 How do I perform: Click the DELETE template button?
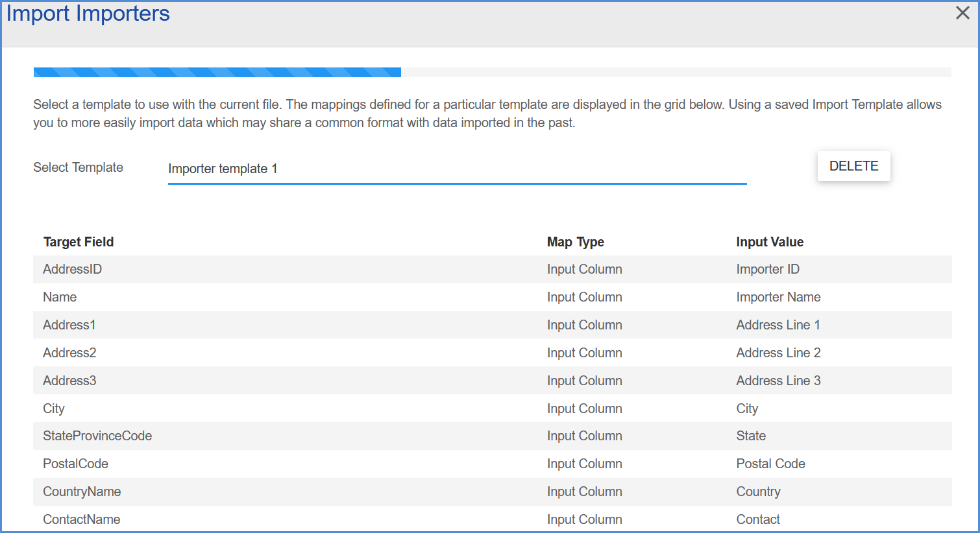coord(853,166)
